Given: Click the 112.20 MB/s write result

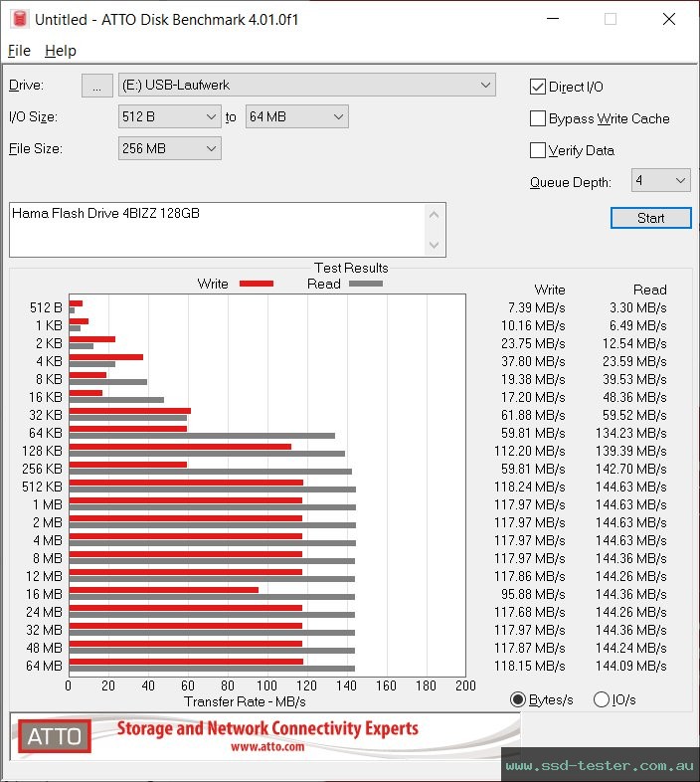Looking at the screenshot, I should coord(530,451).
